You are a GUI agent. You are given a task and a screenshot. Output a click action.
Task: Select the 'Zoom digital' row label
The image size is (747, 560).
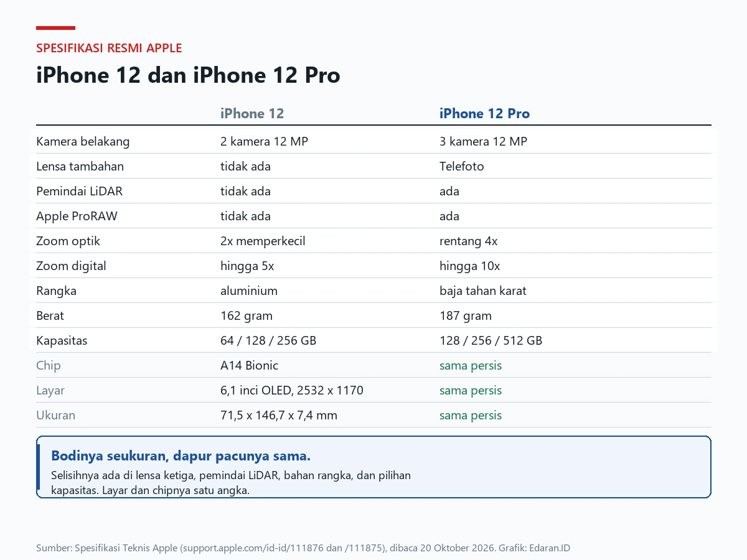pos(71,266)
